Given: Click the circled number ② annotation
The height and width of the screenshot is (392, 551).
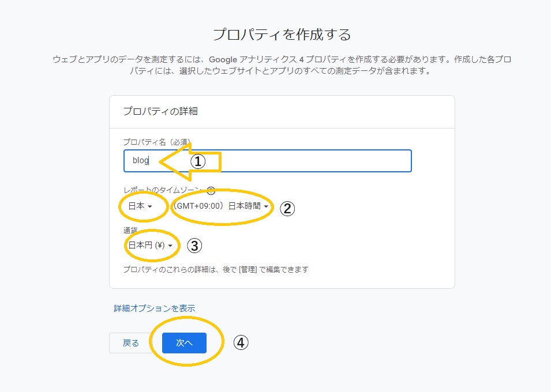Looking at the screenshot, I should pyautogui.click(x=287, y=208).
